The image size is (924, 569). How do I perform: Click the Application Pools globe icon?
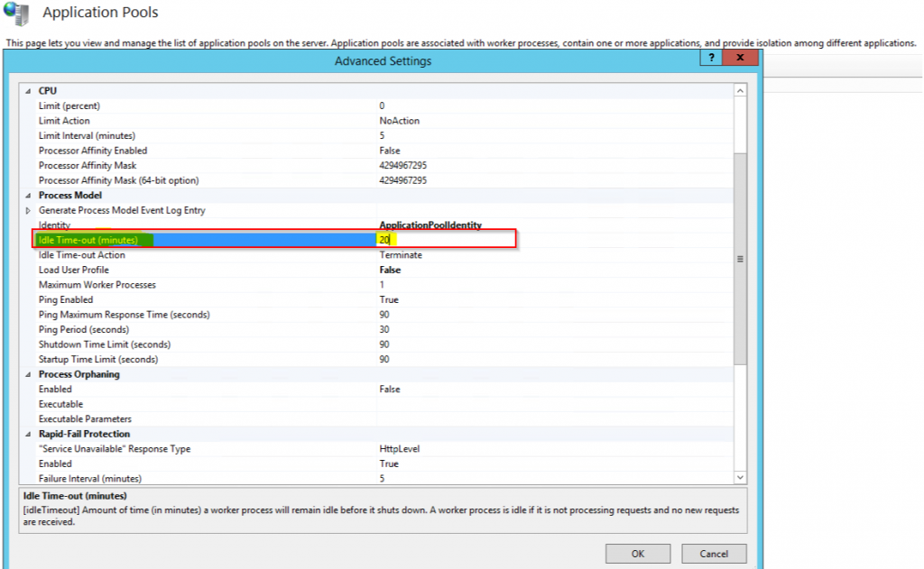coord(16,14)
